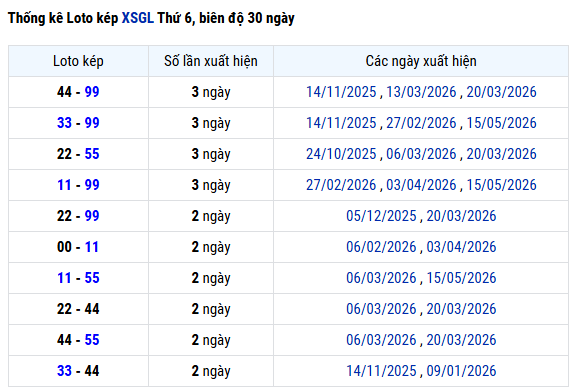576x389 pixels.
Task: Open date 20/03/2026 in the 22 - 99 row
Action: [461, 216]
